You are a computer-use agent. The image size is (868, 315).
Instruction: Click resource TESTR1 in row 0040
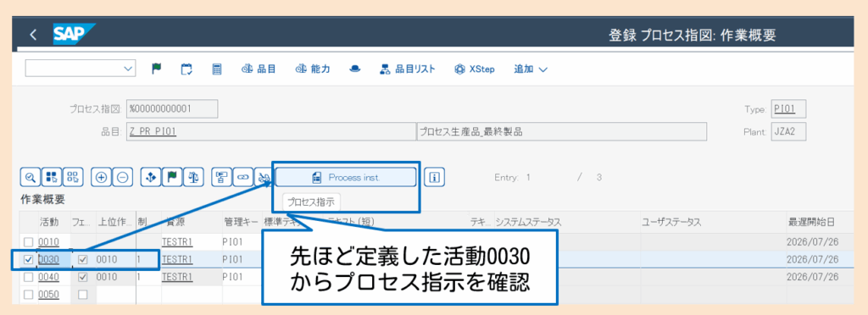tap(177, 277)
